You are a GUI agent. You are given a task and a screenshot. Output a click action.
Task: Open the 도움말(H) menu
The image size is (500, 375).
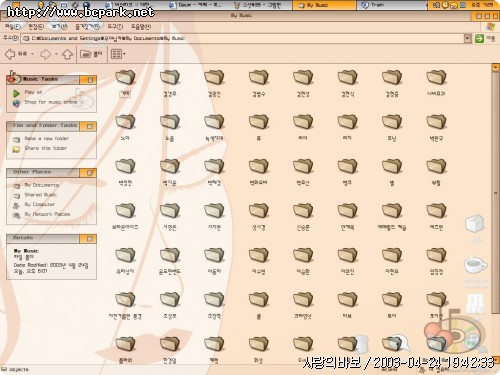[x=141, y=26]
